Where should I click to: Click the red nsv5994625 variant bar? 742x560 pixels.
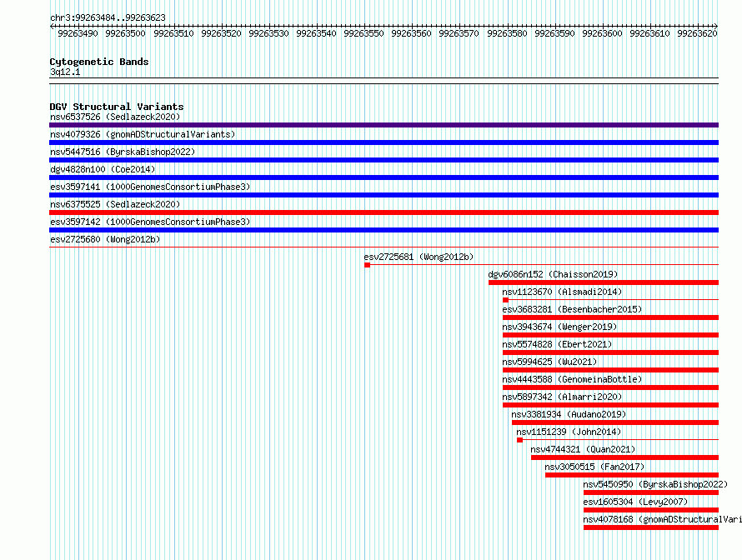pyautogui.click(x=610, y=370)
